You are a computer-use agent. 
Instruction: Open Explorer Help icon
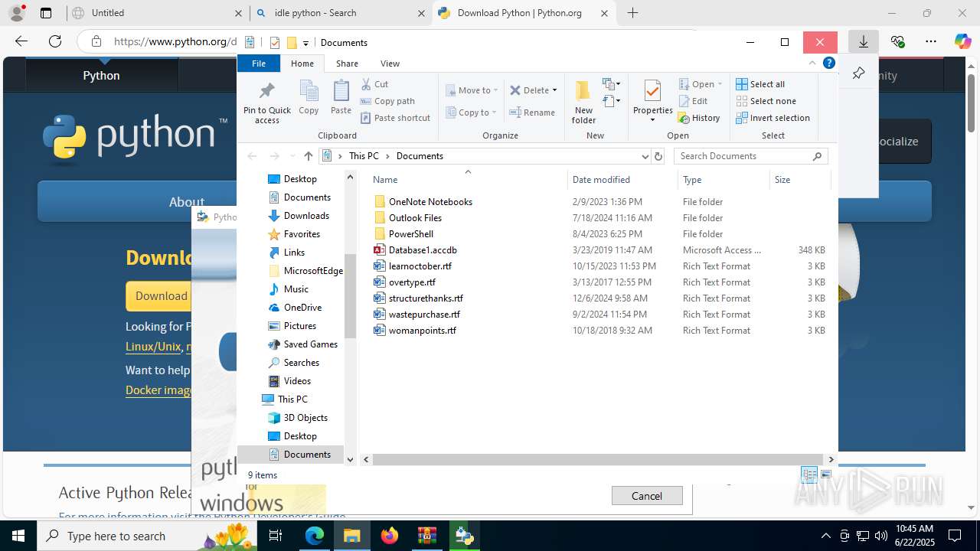pos(828,64)
